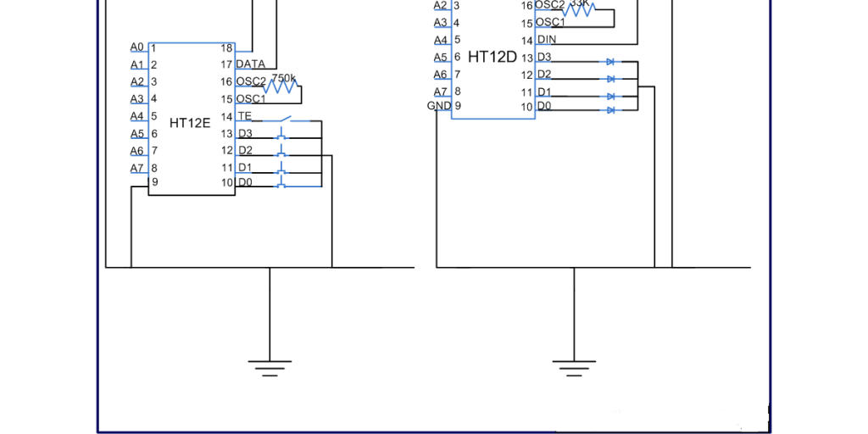Select the TE switch symbol on HT12E
Image resolution: width=868 pixels, height=434 pixels.
click(286, 119)
